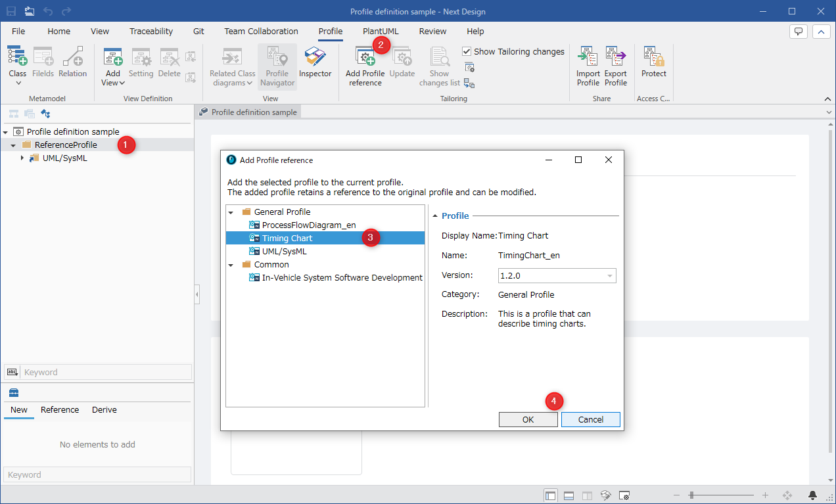Viewport: 836px width, 504px height.
Task: Select the ProcessFlowDiagram_en profile
Action: click(x=309, y=225)
